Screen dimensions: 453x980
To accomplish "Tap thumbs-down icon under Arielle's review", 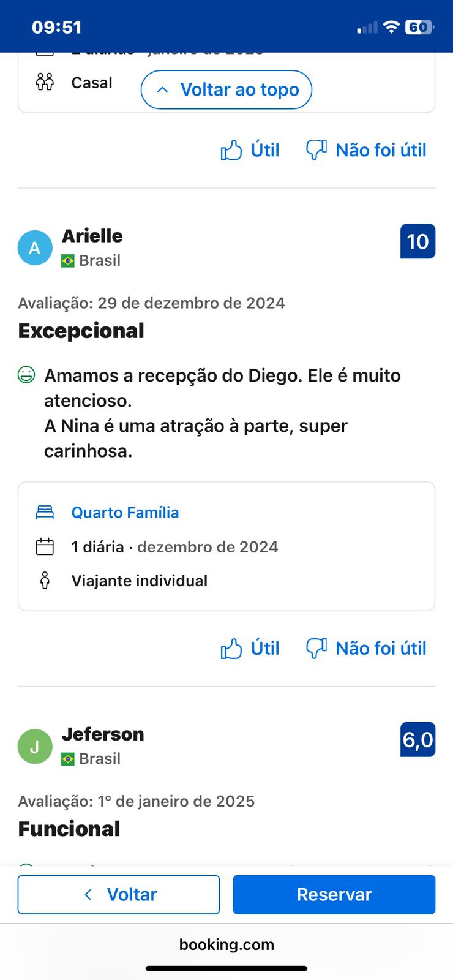I will pos(316,648).
